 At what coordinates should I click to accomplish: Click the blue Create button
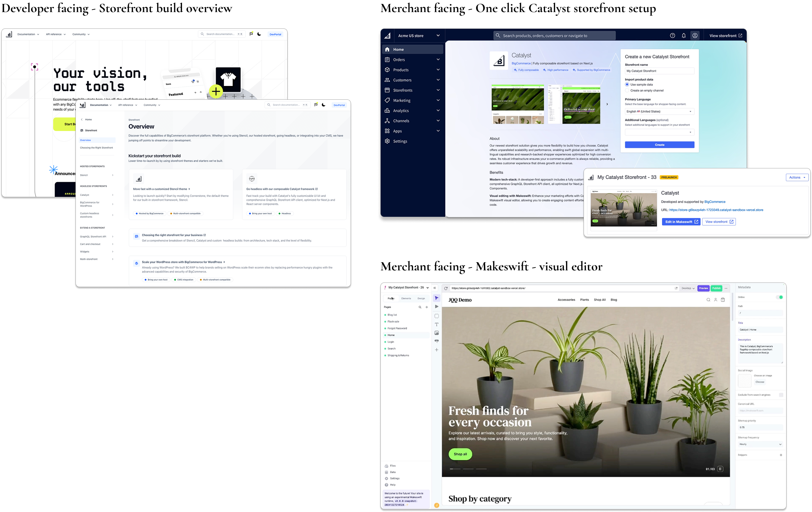[x=659, y=145]
